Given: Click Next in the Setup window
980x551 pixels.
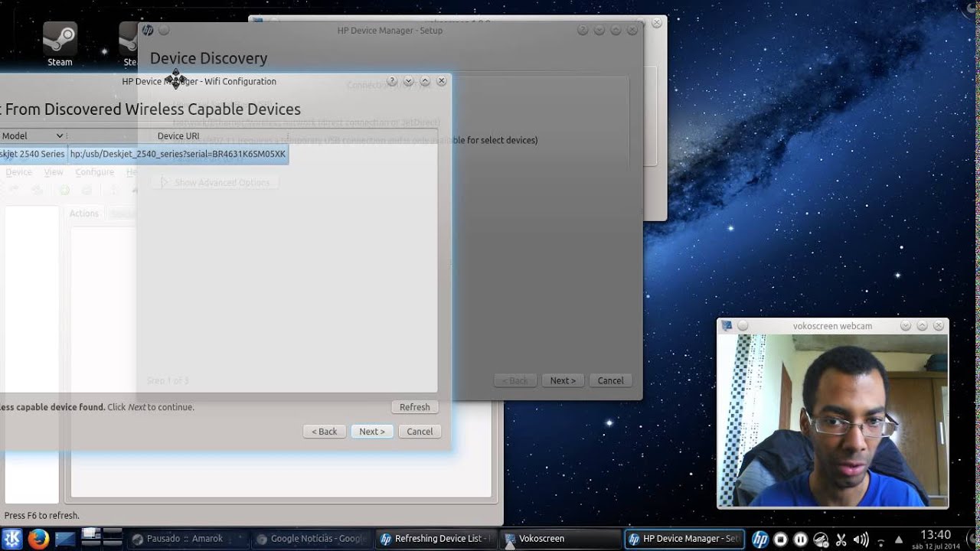Looking at the screenshot, I should tap(563, 380).
